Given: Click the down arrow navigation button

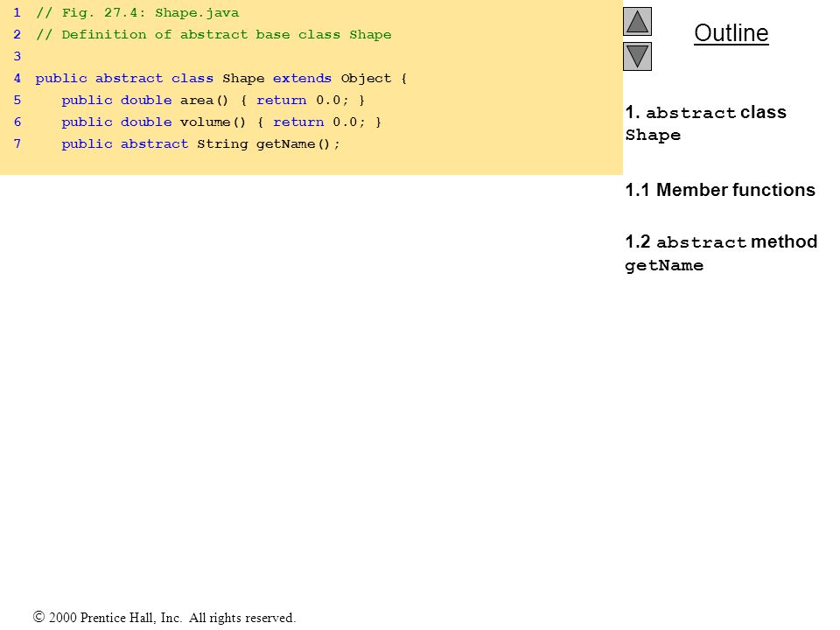Looking at the screenshot, I should (x=637, y=56).
